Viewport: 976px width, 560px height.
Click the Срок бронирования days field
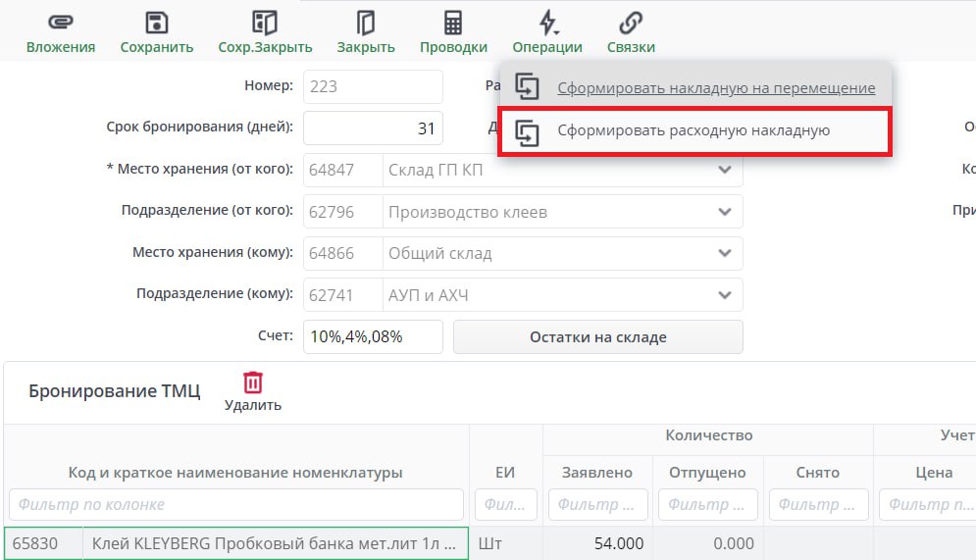(373, 128)
